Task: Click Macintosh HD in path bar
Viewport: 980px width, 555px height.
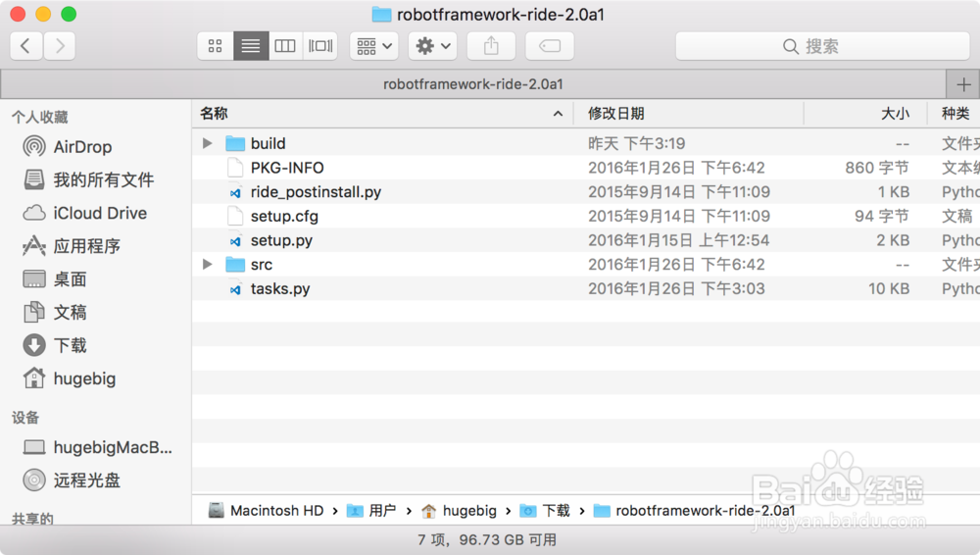Action: [x=267, y=511]
